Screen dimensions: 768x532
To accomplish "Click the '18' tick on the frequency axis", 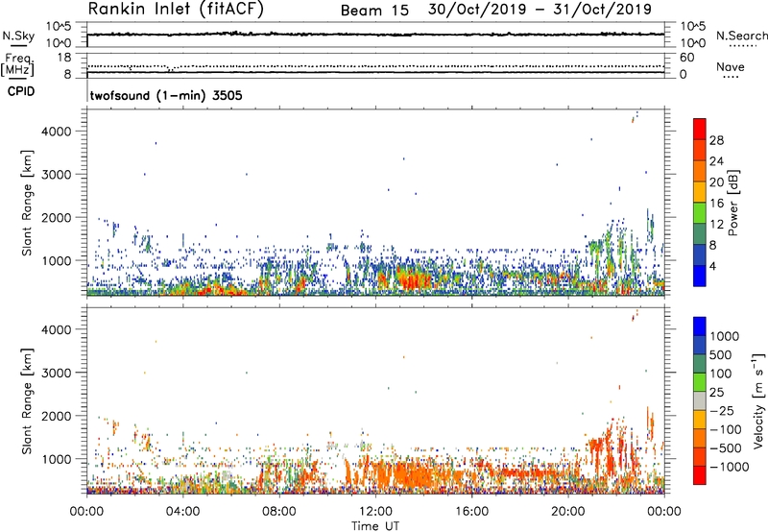I will tap(64, 58).
